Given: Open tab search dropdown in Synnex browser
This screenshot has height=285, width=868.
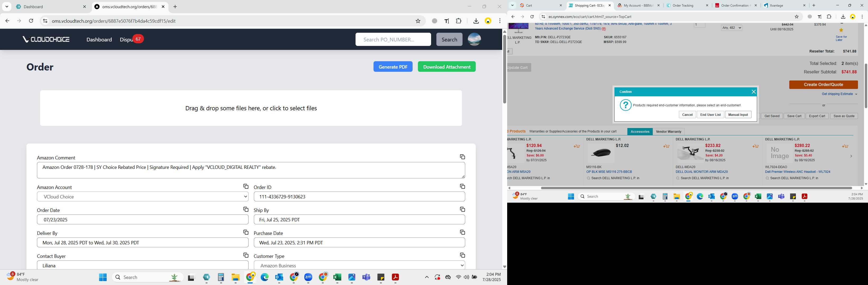Looking at the screenshot, I should point(512,5).
